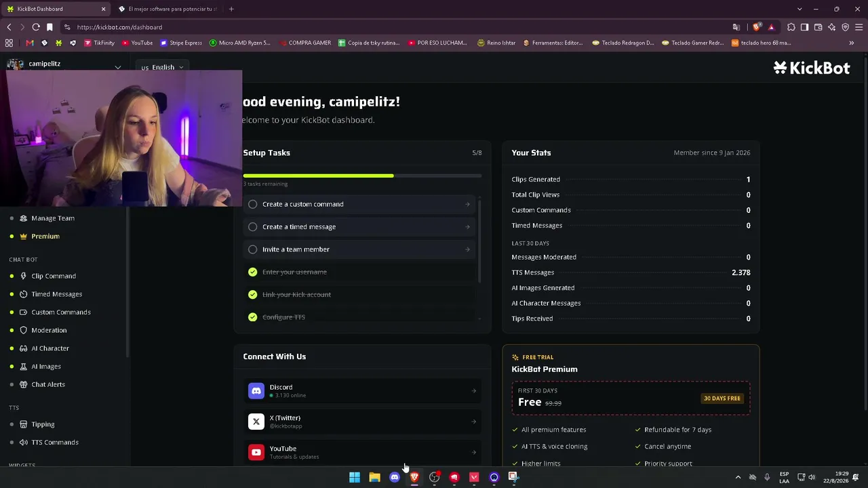The image size is (868, 488).
Task: Open the browser extensions puzzle icon
Action: [x=791, y=27]
